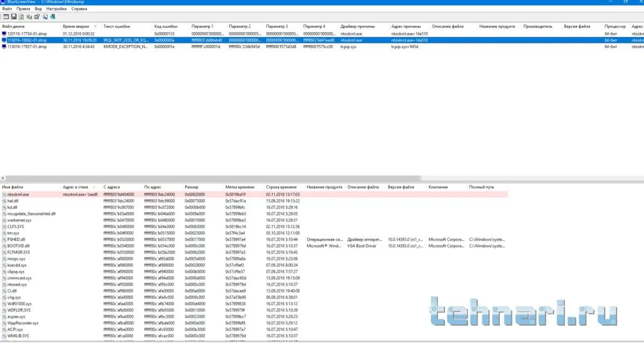Sort lower pane by Компания header
644x343 pixels.
coord(447,187)
